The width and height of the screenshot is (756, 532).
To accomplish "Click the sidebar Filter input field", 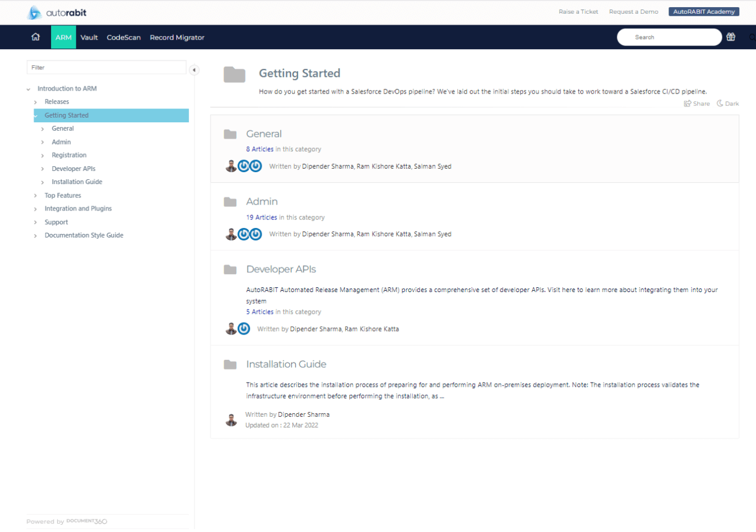I will pyautogui.click(x=106, y=68).
